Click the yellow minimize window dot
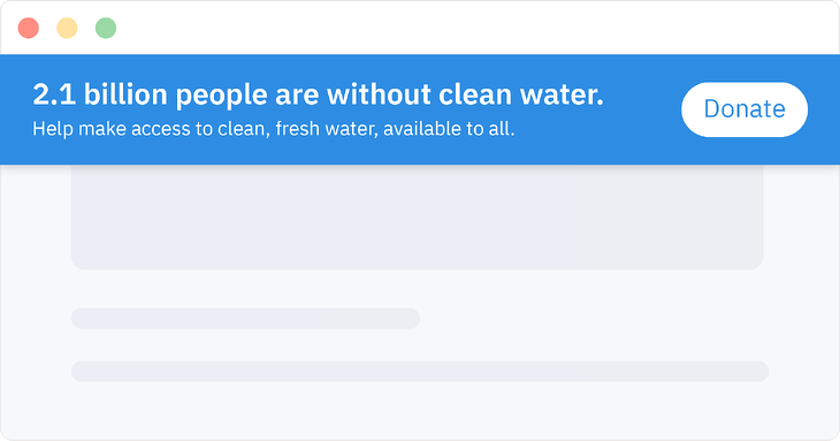Image resolution: width=840 pixels, height=441 pixels. point(67,28)
